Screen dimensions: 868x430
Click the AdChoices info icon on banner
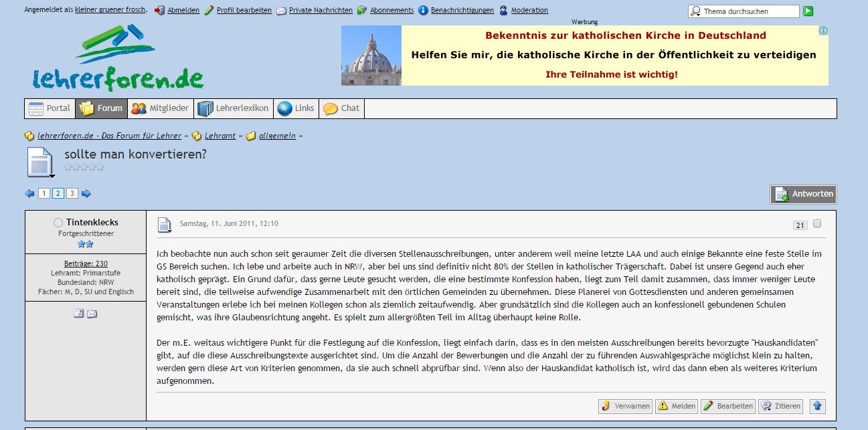pos(823,31)
